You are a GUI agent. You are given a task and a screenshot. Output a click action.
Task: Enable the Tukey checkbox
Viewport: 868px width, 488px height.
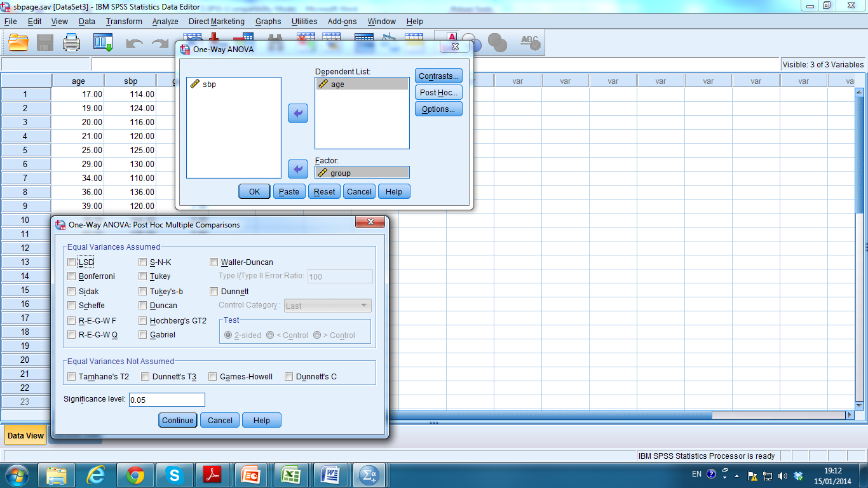pyautogui.click(x=143, y=276)
